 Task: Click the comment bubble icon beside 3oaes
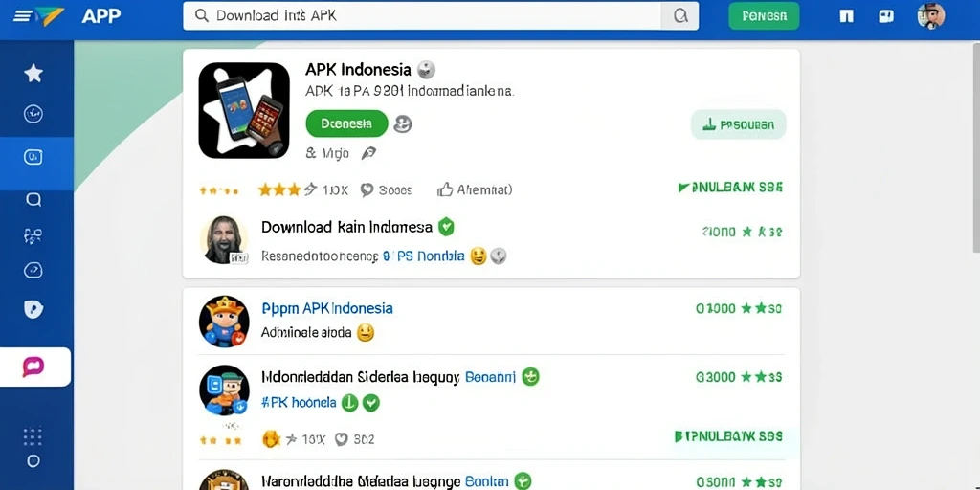click(367, 190)
